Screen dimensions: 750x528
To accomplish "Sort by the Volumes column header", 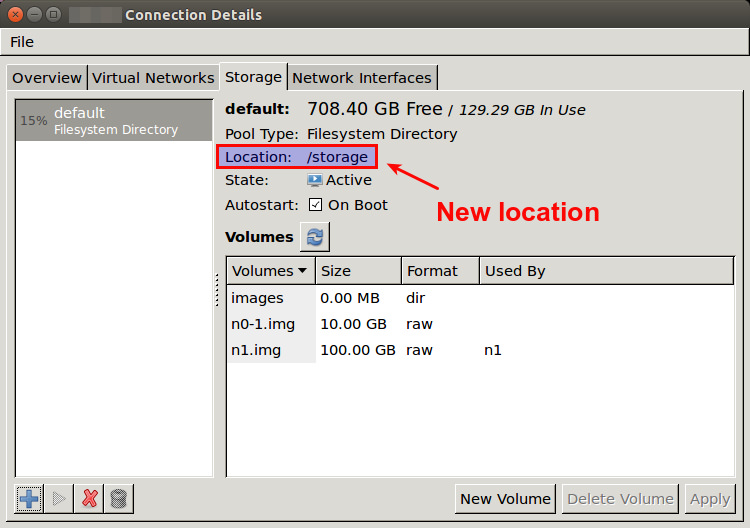I will [x=270, y=271].
